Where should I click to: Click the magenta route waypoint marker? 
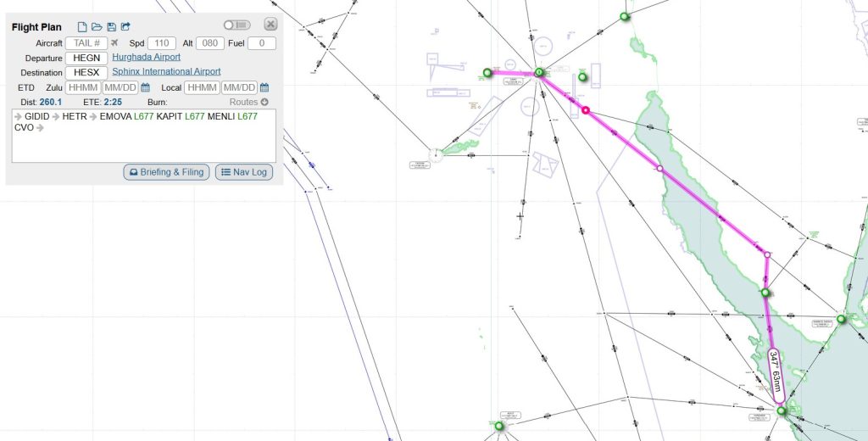tap(585, 110)
